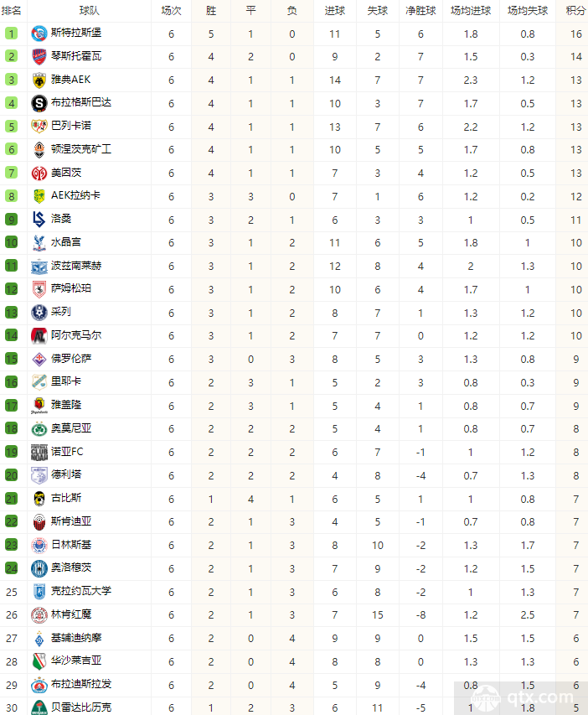The height and width of the screenshot is (715, 588).
Task: Sort by the 积分 column header
Action: tap(575, 11)
